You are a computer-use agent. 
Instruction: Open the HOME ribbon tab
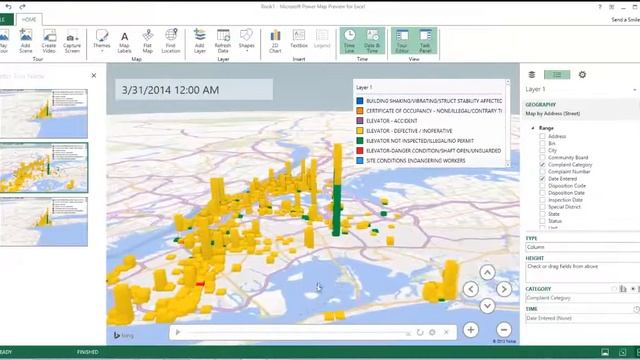pos(29,20)
